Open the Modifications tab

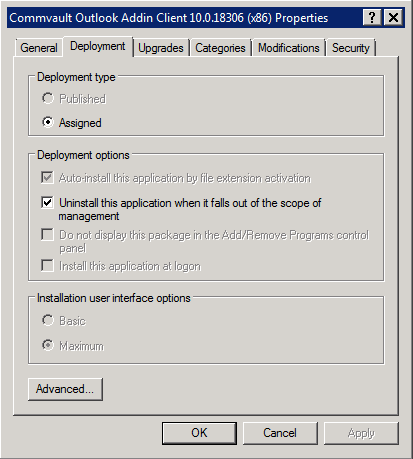289,48
